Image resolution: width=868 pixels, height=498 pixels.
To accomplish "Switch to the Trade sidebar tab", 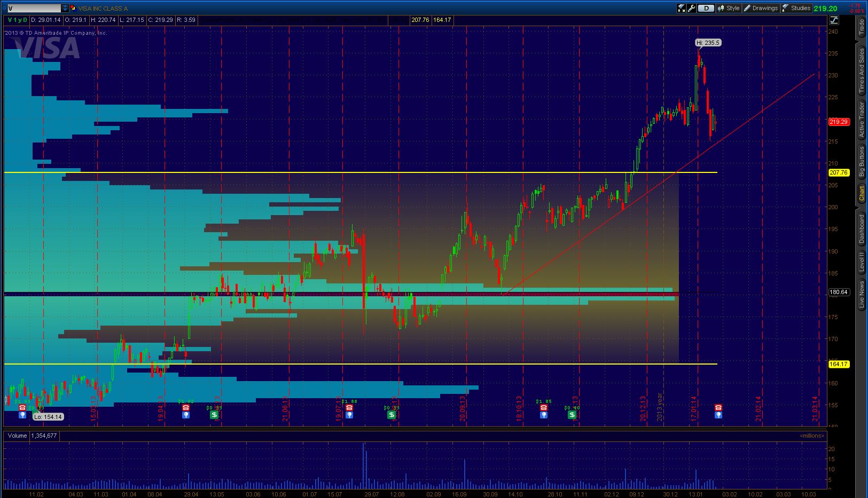I will (x=861, y=27).
